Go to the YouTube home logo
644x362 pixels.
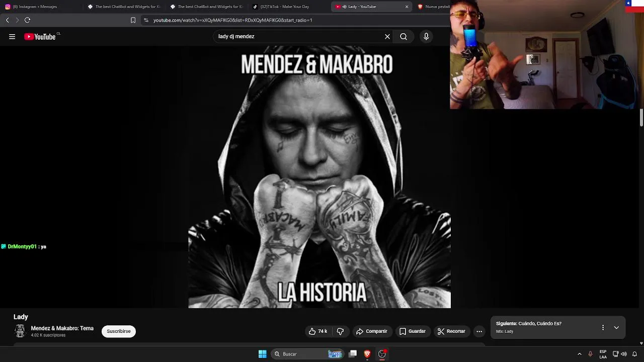click(40, 37)
